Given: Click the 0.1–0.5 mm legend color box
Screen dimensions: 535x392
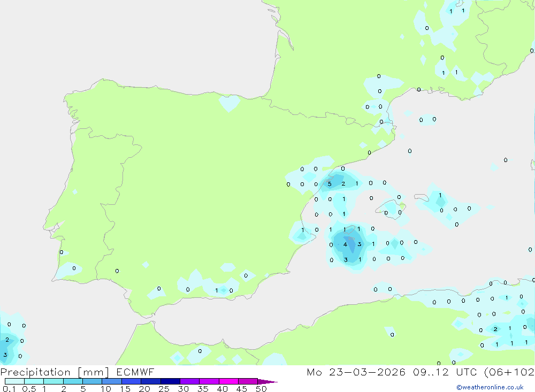Looking at the screenshot, I should [14, 381].
